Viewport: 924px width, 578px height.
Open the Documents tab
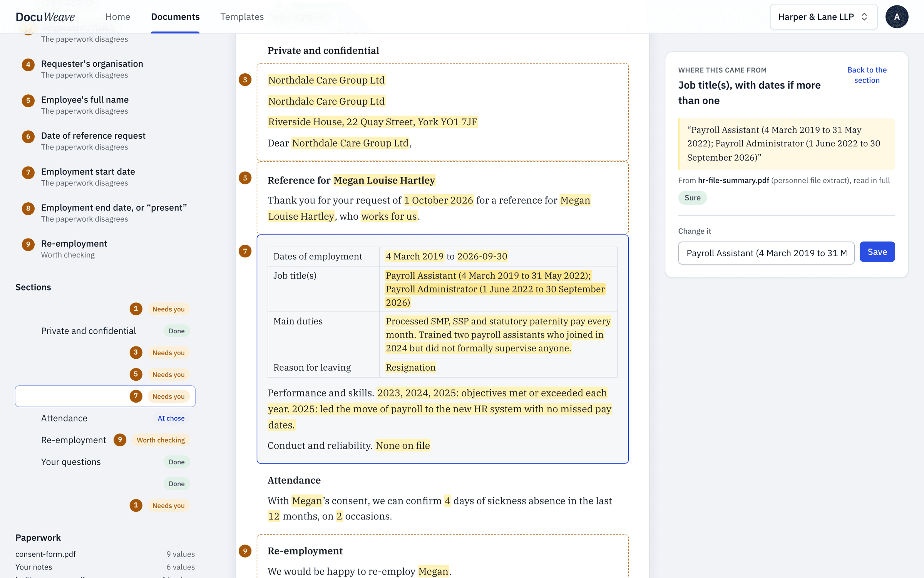pyautogui.click(x=175, y=17)
